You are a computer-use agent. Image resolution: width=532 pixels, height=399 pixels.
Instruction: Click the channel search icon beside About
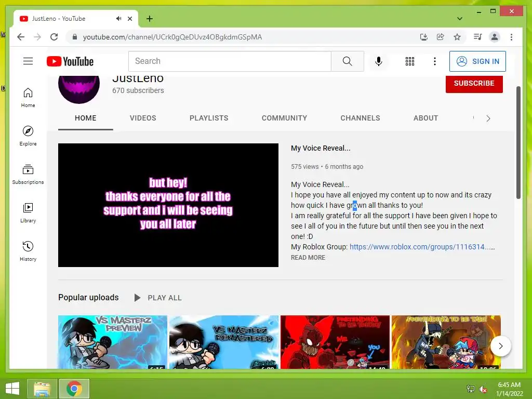tap(474, 118)
